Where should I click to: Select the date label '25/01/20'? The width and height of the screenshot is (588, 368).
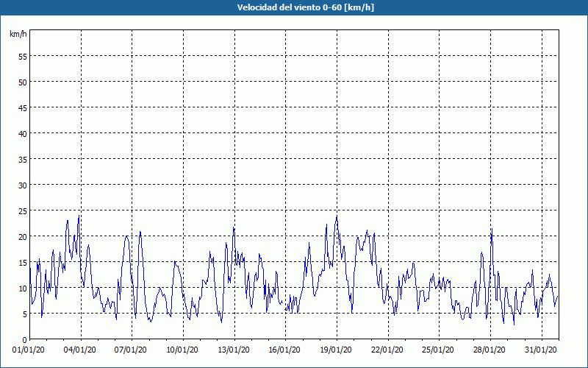click(438, 350)
